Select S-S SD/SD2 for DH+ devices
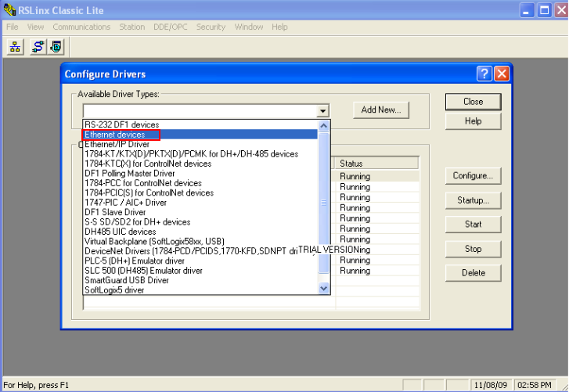 (x=200, y=222)
